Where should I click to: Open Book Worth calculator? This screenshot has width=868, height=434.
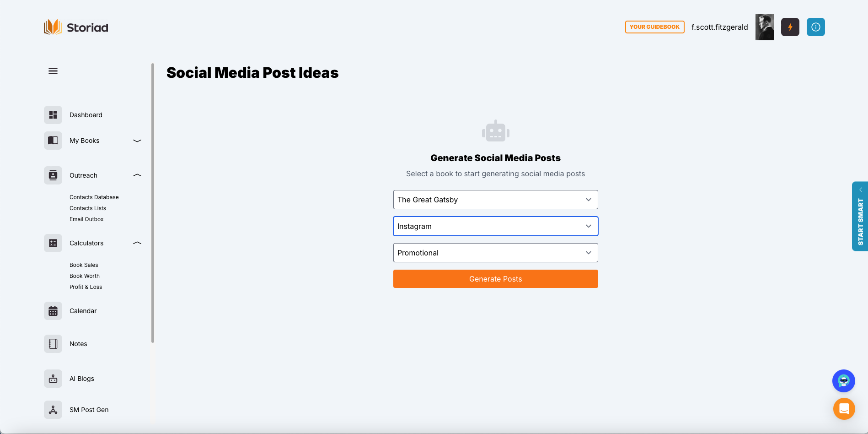coord(85,276)
